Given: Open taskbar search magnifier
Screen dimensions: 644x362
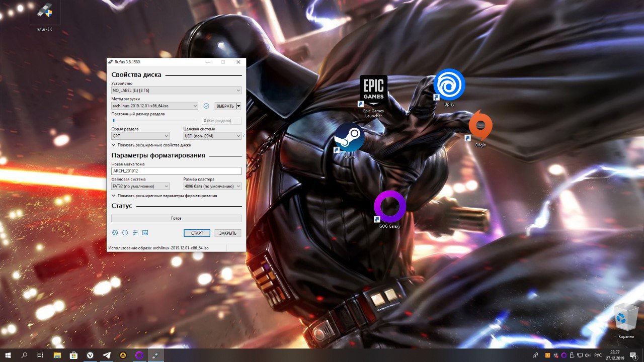Looking at the screenshot, I should pyautogui.click(x=24, y=355).
